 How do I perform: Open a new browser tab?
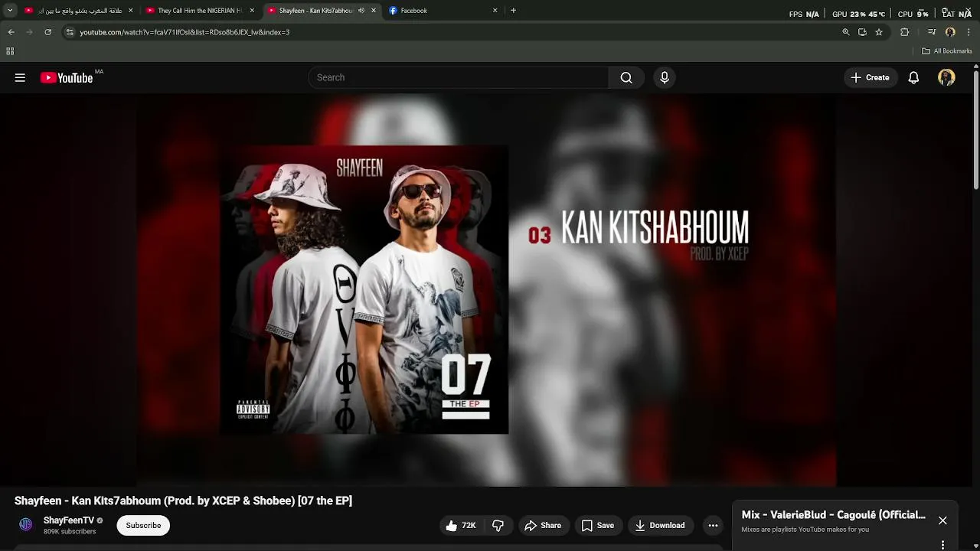513,11
